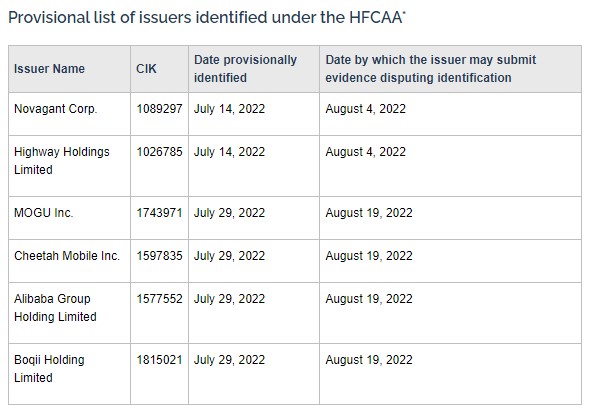Click CIK number 1815021
This screenshot has height=416, width=590.
pos(159,360)
